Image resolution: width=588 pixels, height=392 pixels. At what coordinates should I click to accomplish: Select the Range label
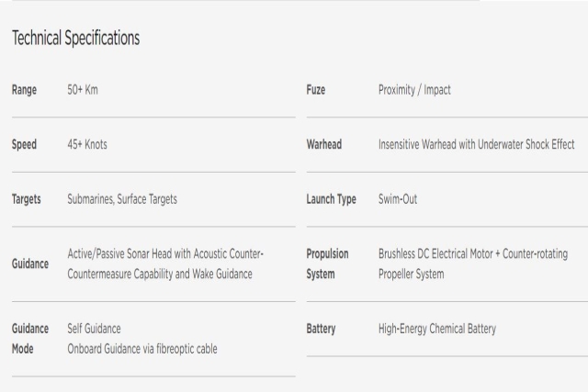[x=25, y=90]
